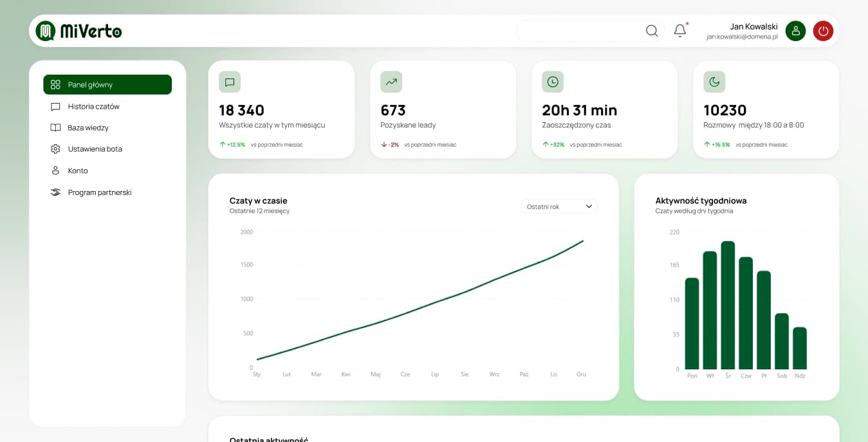Image resolution: width=868 pixels, height=442 pixels.
Task: Select Panel główny in sidebar
Action: click(x=107, y=84)
